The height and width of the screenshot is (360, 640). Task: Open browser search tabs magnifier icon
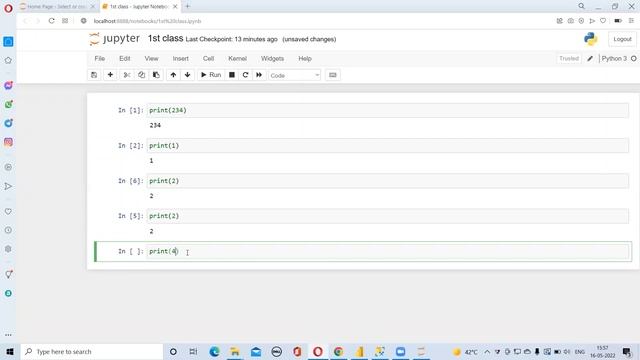581,6
